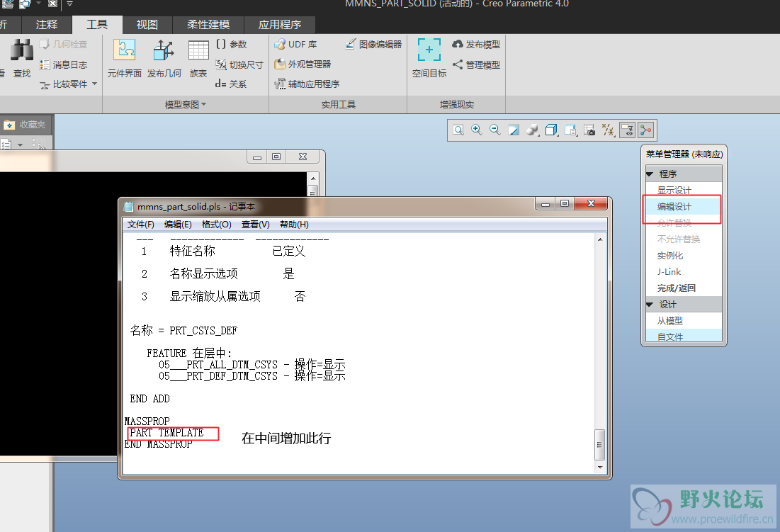The height and width of the screenshot is (532, 780).
Task: Collapse the 设计 section in menu manager
Action: point(650,305)
